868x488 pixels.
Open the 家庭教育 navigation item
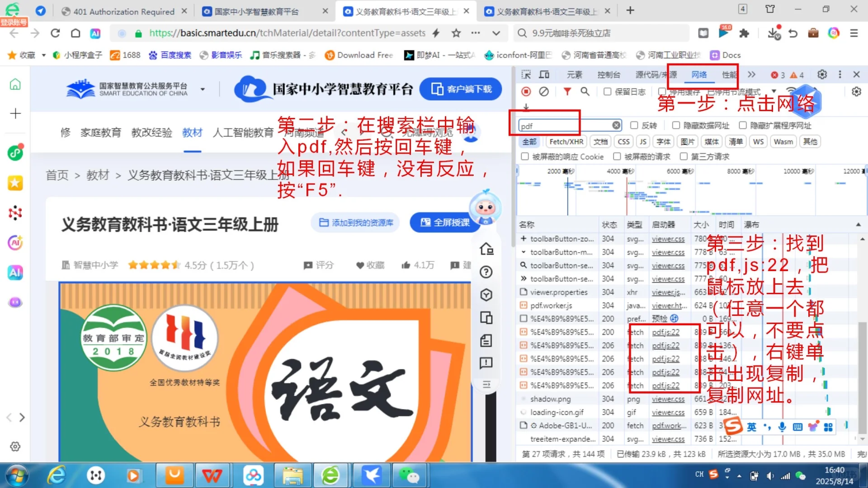101,132
